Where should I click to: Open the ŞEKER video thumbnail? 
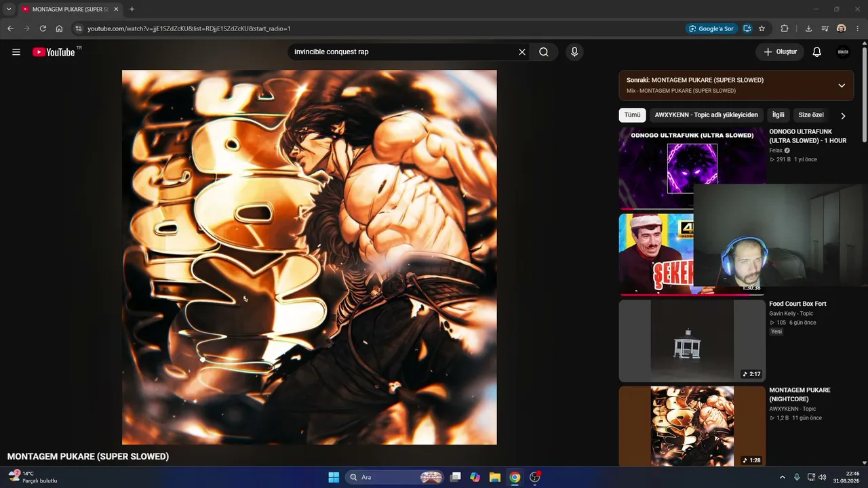656,255
